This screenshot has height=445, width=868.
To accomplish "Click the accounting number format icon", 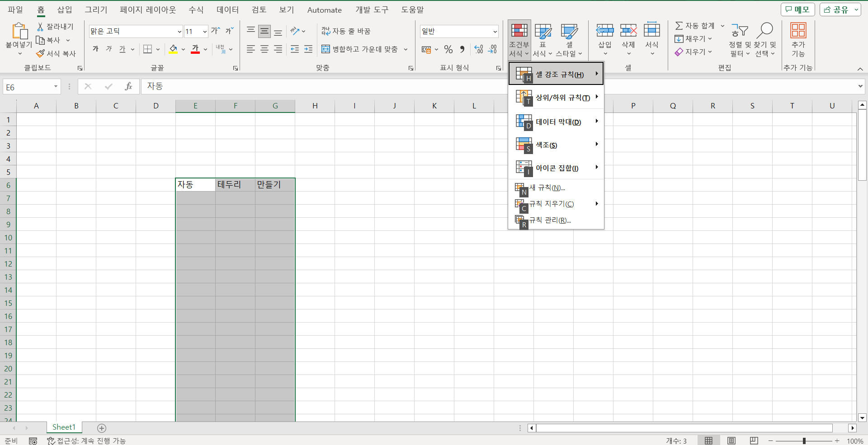I will point(426,49).
